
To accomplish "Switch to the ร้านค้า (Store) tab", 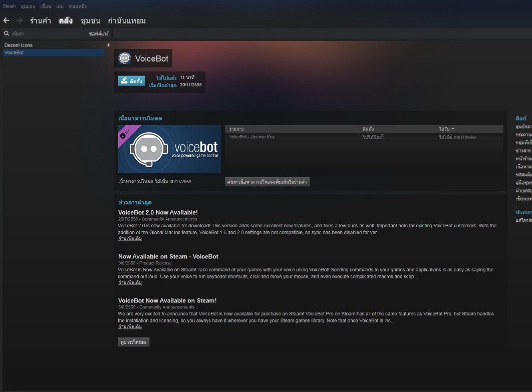I will point(41,21).
